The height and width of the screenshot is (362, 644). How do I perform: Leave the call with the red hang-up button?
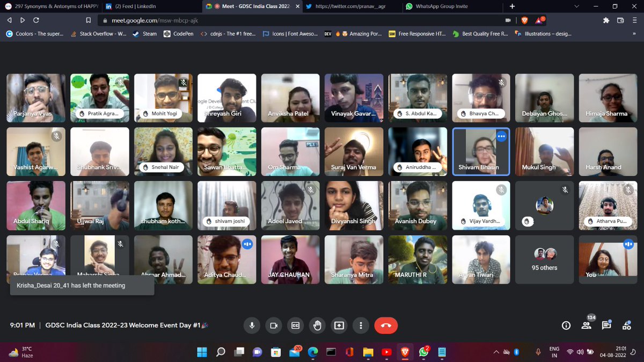pyautogui.click(x=386, y=325)
